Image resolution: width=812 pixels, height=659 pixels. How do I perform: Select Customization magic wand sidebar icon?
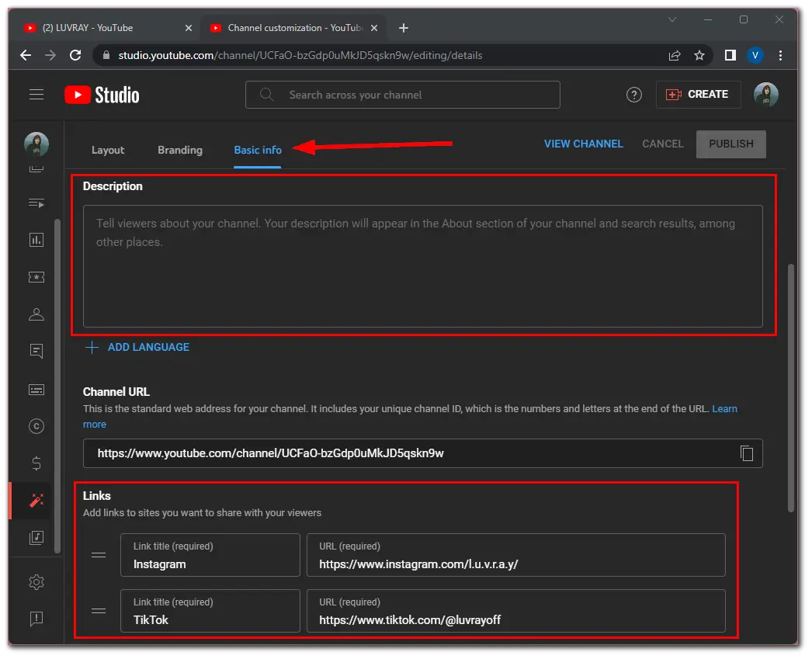point(36,500)
